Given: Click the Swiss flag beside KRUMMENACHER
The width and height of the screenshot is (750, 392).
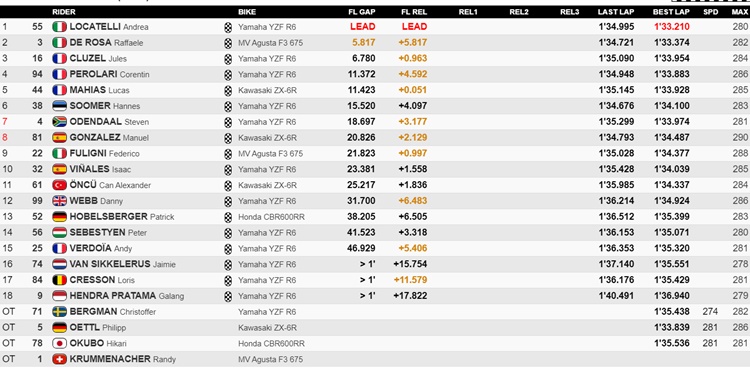Looking at the screenshot, I should pyautogui.click(x=59, y=359).
